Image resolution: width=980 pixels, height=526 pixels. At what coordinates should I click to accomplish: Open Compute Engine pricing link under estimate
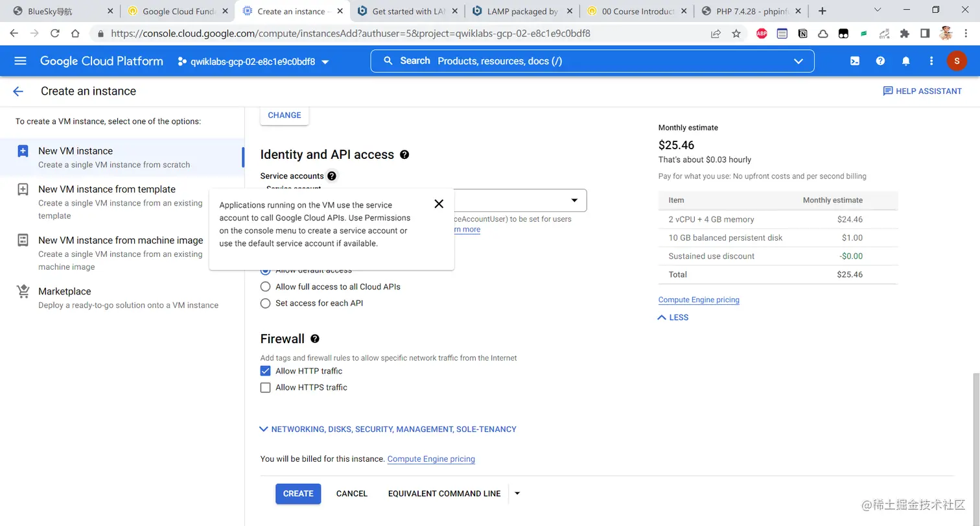[x=699, y=300]
